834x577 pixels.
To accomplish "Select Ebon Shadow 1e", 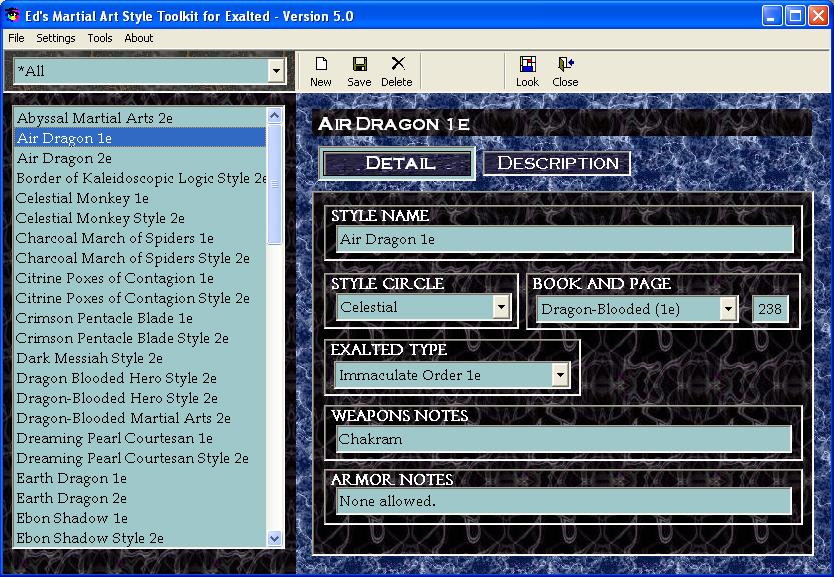I will 140,518.
